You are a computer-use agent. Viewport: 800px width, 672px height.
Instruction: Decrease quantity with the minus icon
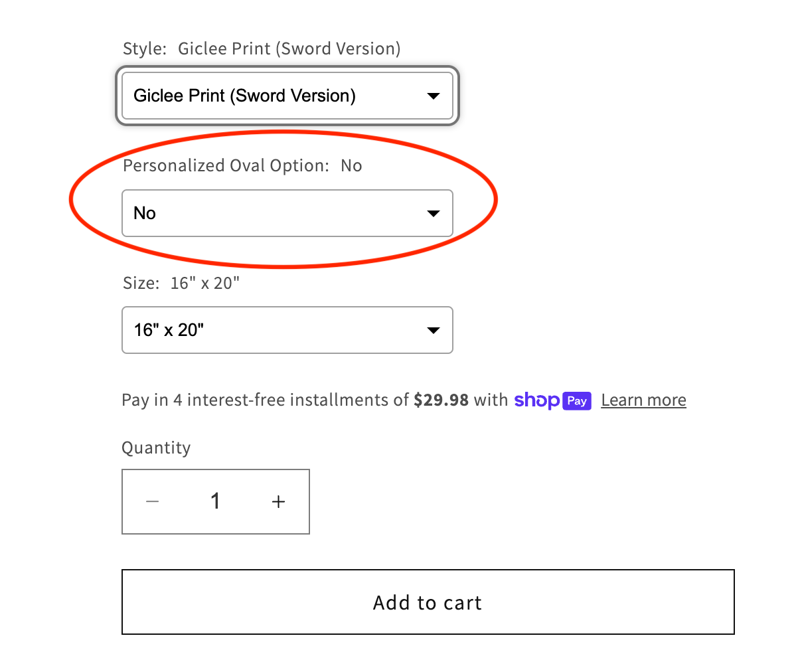coord(153,501)
